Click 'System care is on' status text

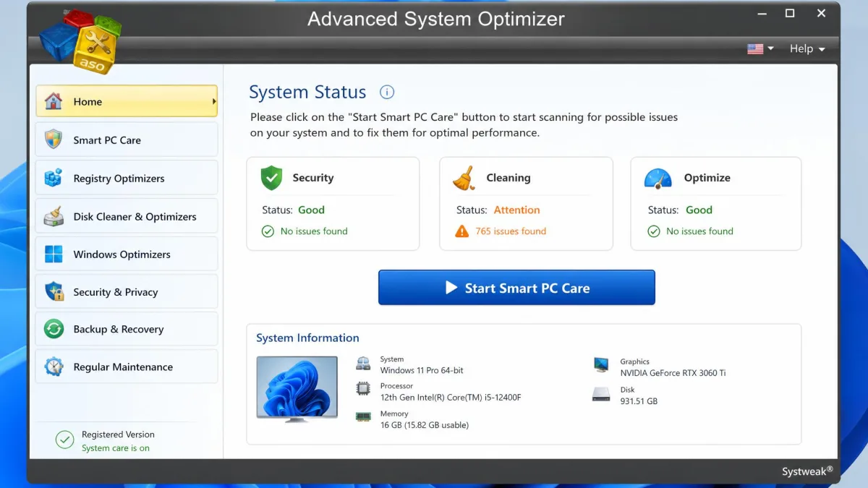(116, 448)
